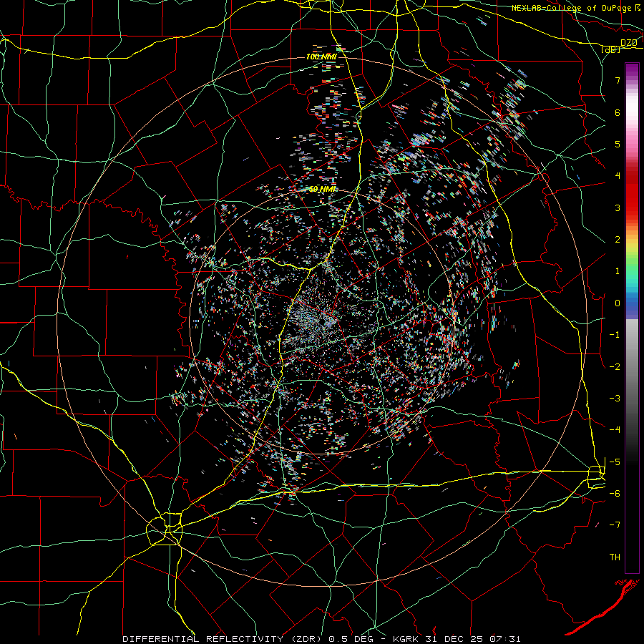Click the "-6" value on the color scale
644x644 pixels.
[x=615, y=493]
